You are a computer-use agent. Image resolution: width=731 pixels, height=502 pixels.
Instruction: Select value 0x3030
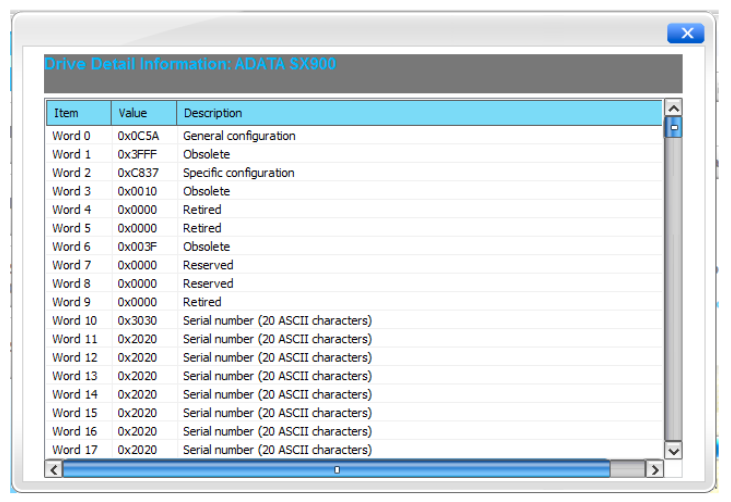137,321
